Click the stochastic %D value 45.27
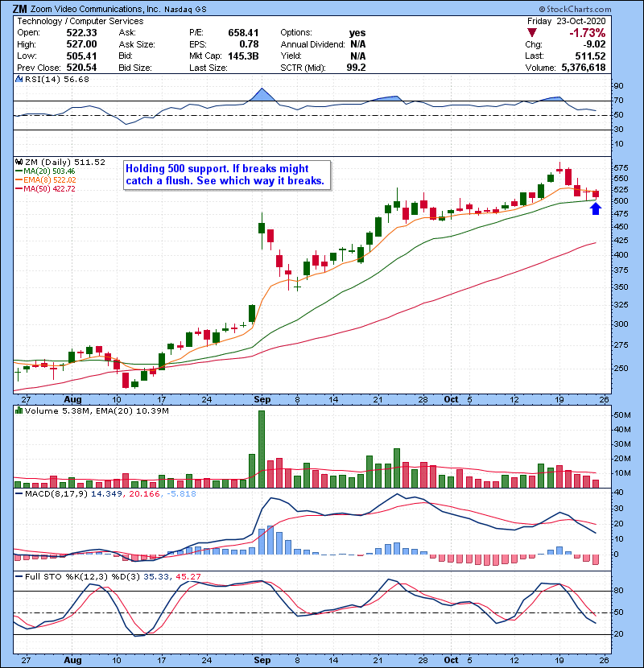The image size is (644, 668). [x=188, y=577]
